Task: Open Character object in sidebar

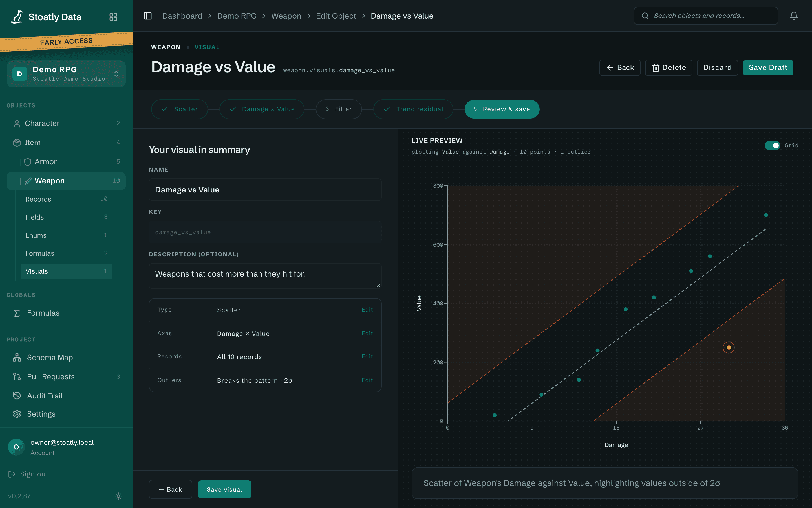Action: tap(66, 123)
